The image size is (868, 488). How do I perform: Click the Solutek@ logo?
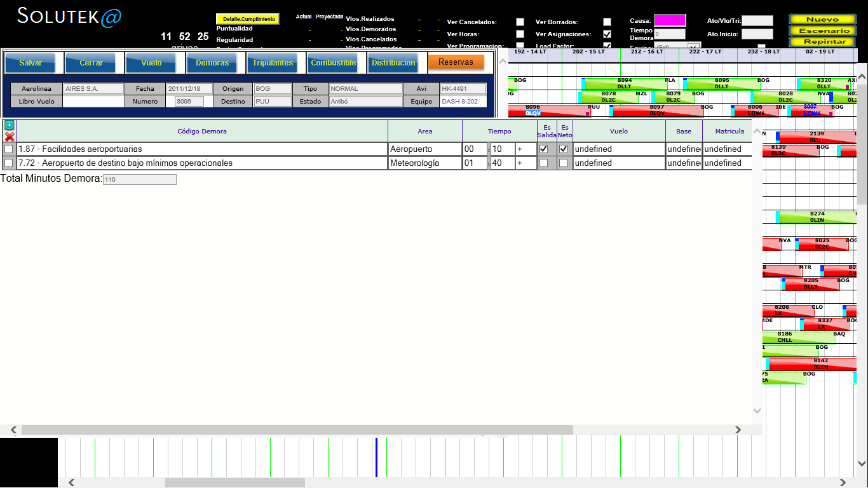pos(69,17)
